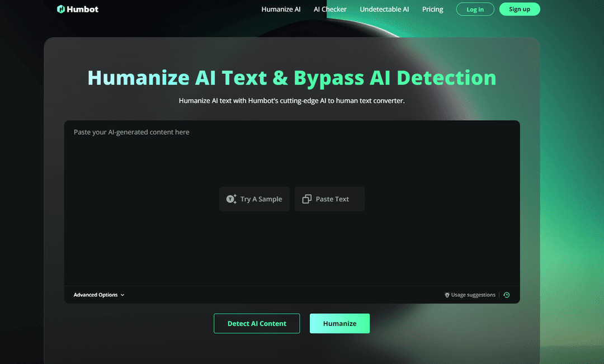The width and height of the screenshot is (604, 364).
Task: Expand the Advanced Options chevron
Action: pyautogui.click(x=122, y=295)
